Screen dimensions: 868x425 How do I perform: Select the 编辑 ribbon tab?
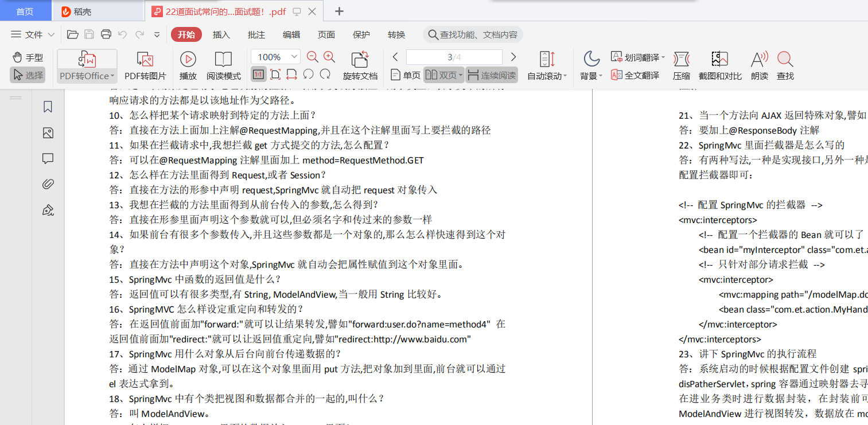pyautogui.click(x=291, y=34)
